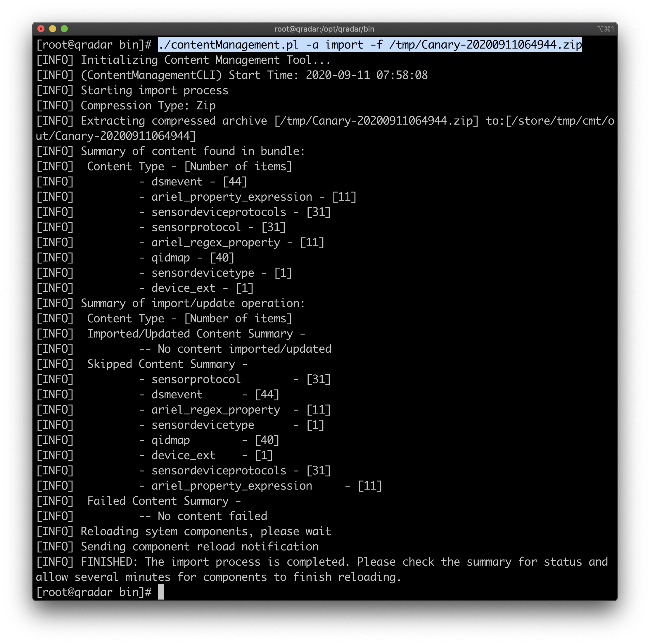Click 'Summary of content found in bundle:' line

[171, 151]
